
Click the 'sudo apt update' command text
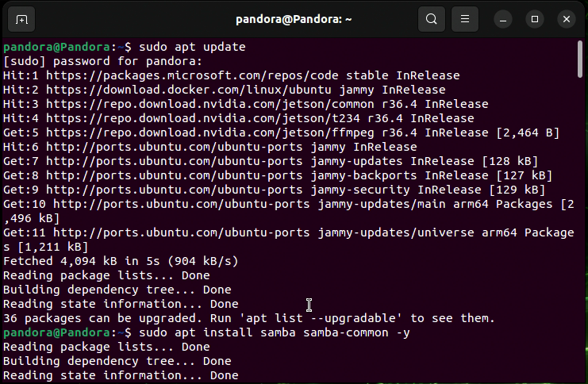(193, 47)
